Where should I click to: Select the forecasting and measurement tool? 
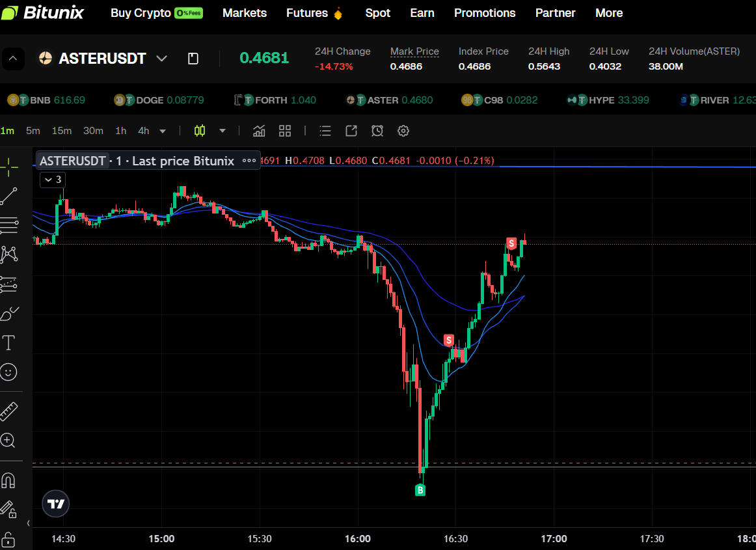[8, 284]
